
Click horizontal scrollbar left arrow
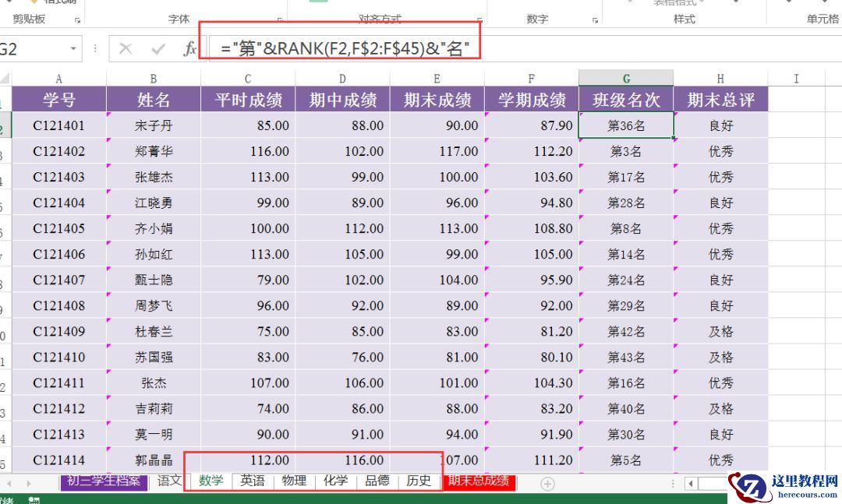pos(691,485)
